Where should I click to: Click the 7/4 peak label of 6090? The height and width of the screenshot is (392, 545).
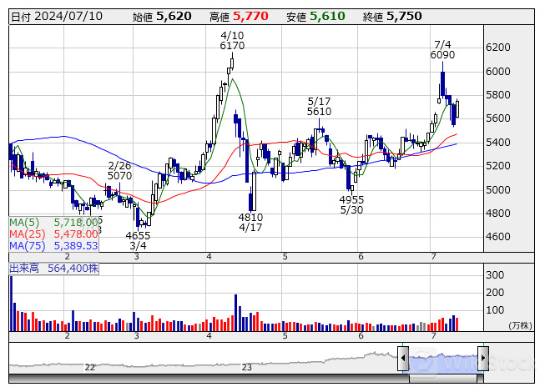(x=442, y=49)
